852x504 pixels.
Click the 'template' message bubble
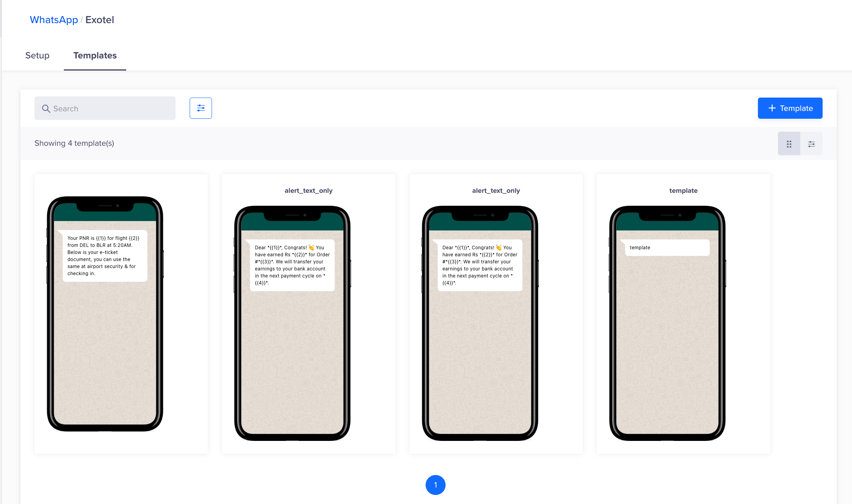(x=667, y=248)
